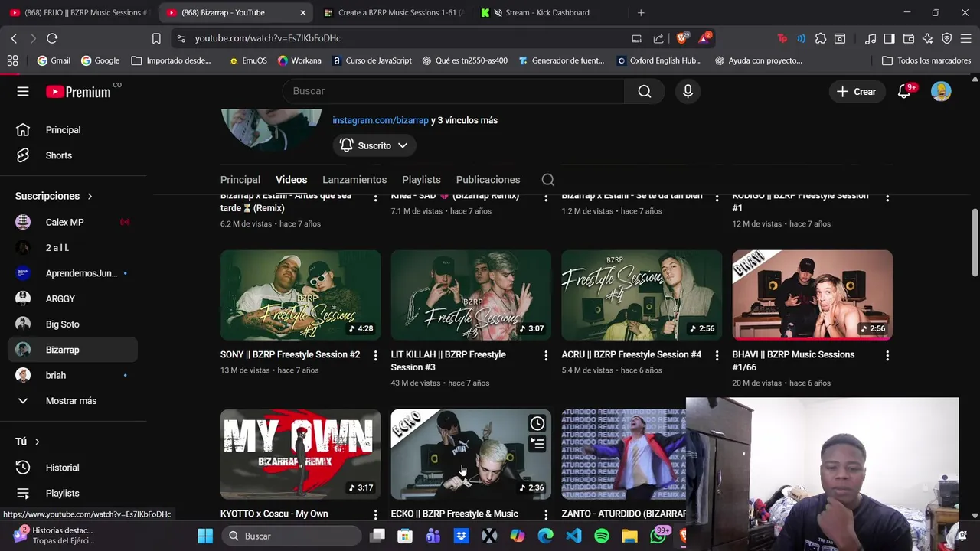Open the YouTube hamburger guide menu
Viewport: 980px width, 551px height.
click(x=23, y=91)
